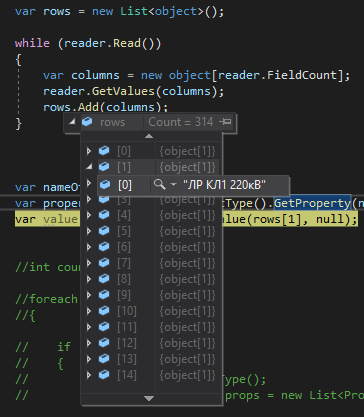
Task: Click the cube icon of element [6]
Action: tap(104, 247)
